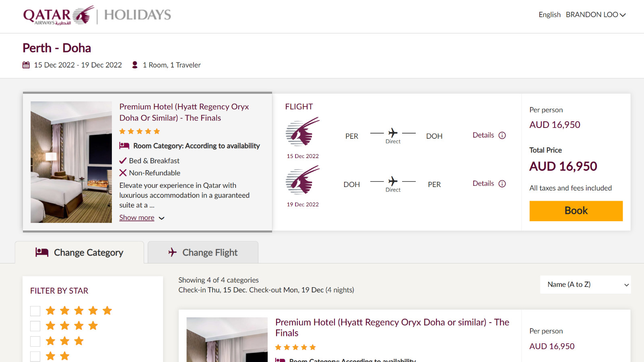Open the PER to DOH flight Details info icon
The image size is (644, 362).
(502, 136)
